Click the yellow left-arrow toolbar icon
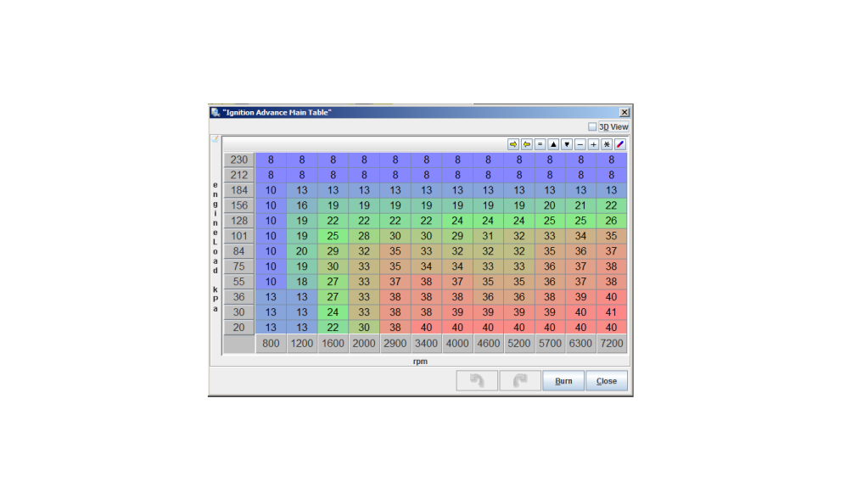The height and width of the screenshot is (488, 868). click(x=526, y=144)
